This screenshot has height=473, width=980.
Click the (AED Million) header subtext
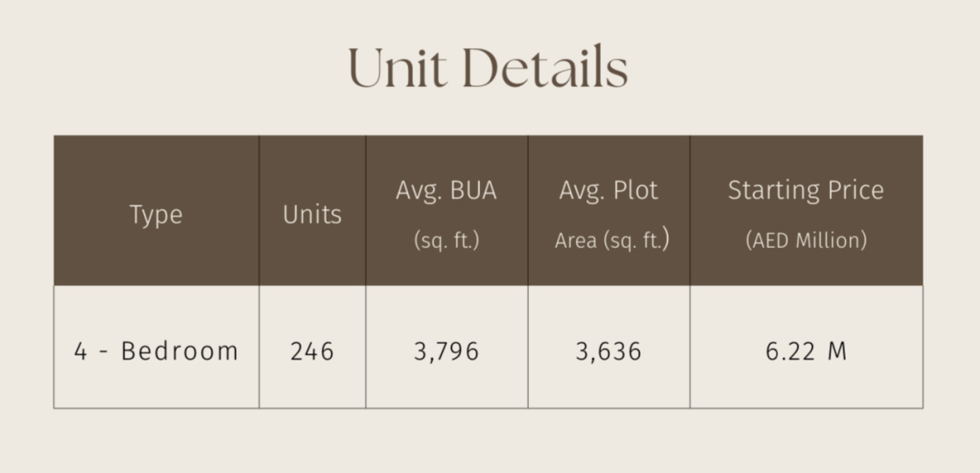coord(806,241)
